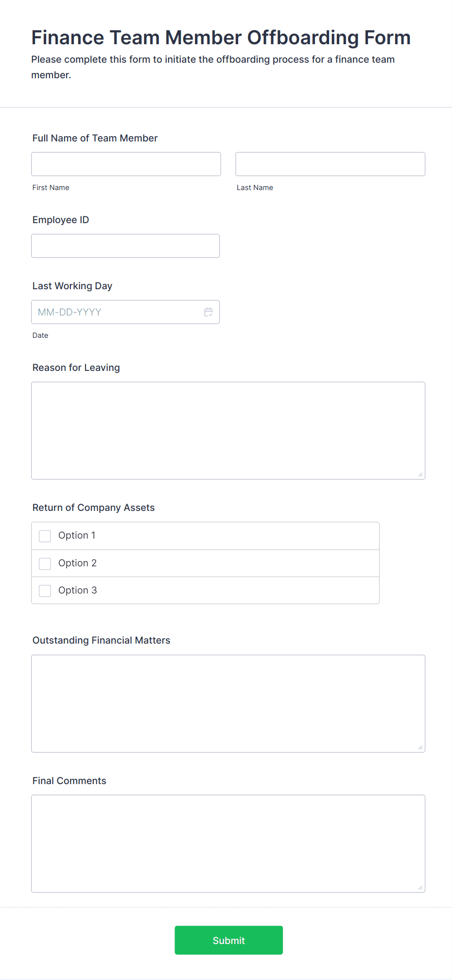This screenshot has height=980, width=452.
Task: Check the Option 1 checkbox
Action: click(45, 536)
